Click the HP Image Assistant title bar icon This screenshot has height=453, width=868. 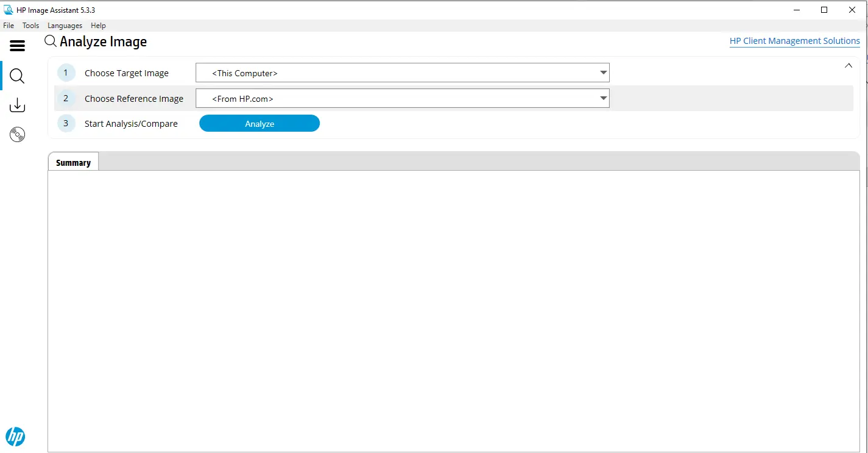point(9,10)
